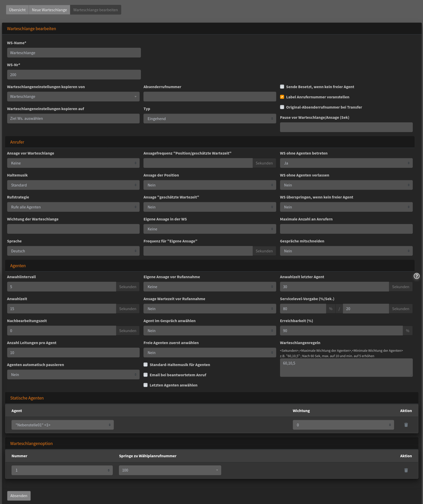Image resolution: width=423 pixels, height=504 pixels.
Task: Click the help question mark icon
Action: point(417,276)
